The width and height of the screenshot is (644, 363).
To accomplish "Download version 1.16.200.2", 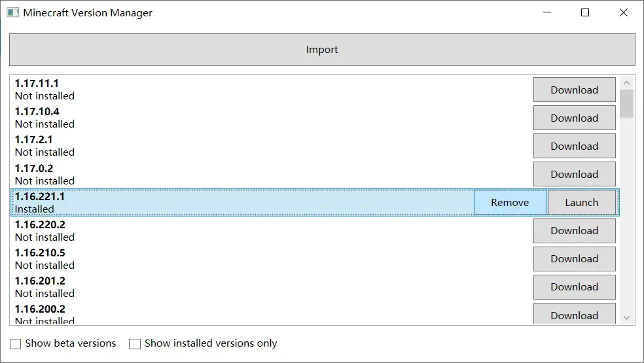I will (x=574, y=315).
